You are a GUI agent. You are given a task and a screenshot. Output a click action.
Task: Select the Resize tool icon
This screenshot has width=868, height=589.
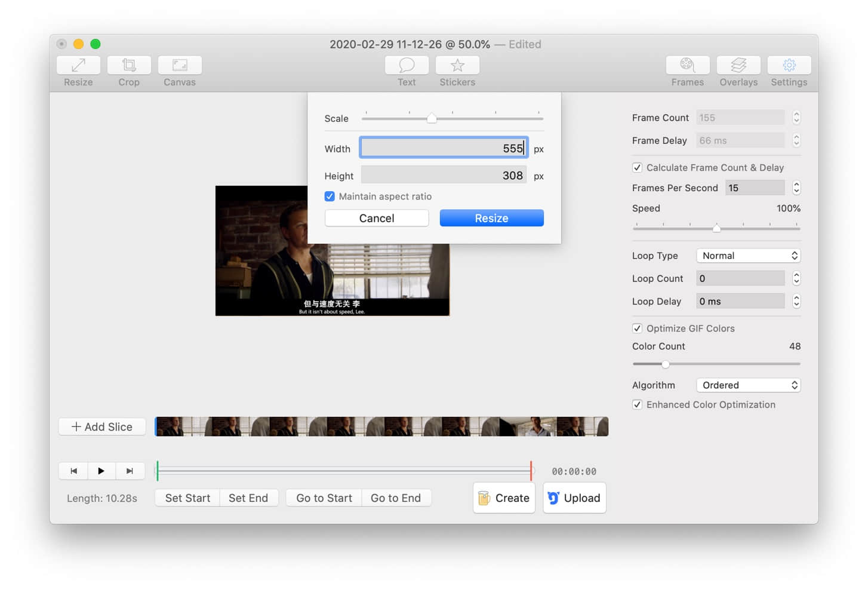pos(78,65)
